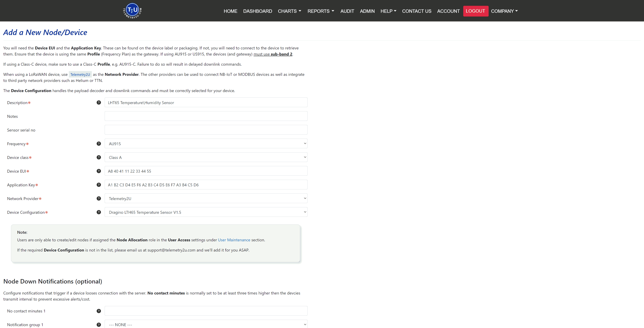Image resolution: width=644 pixels, height=328 pixels.
Task: Open help icon for Device EUI
Action: coord(99,171)
